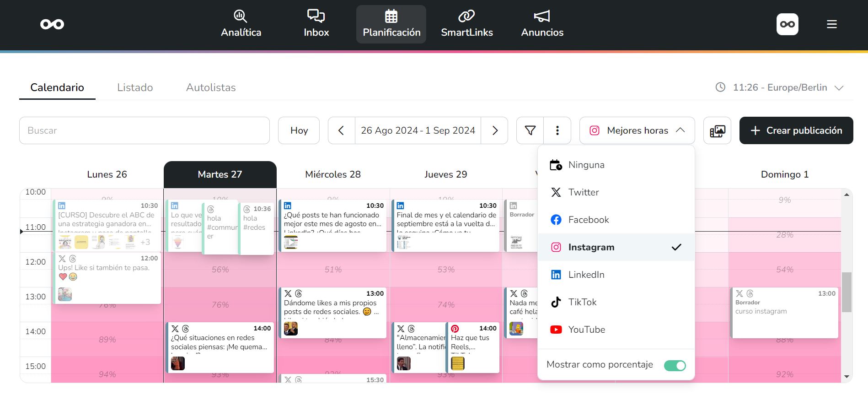
Task: Open the Inbox section
Action: pyautogui.click(x=316, y=24)
